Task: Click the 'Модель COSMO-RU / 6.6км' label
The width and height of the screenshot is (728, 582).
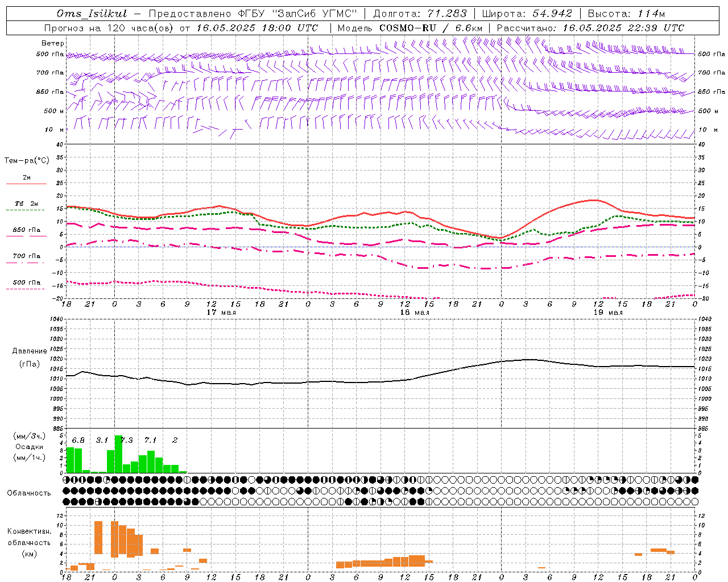Action: point(410,28)
